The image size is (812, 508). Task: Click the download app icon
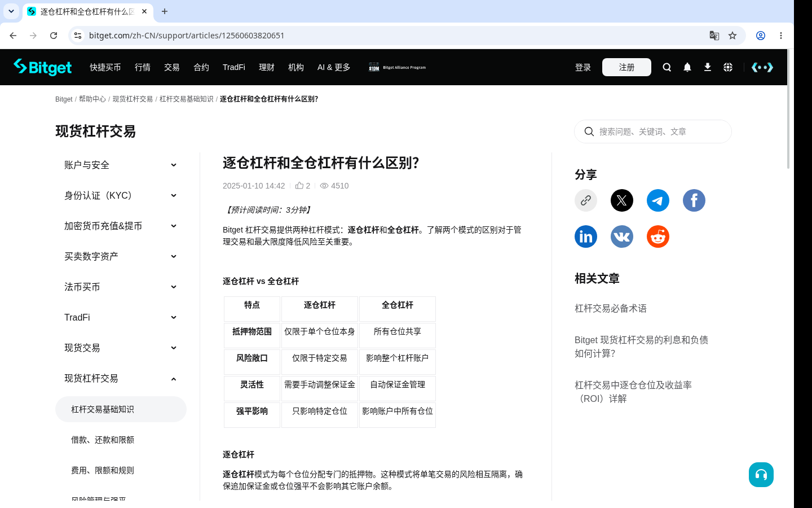point(708,67)
